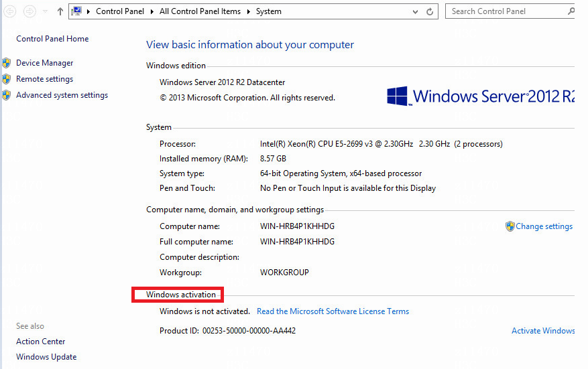Click the Windows Server 2012 R2 logo
The height and width of the screenshot is (369, 588).
480,96
